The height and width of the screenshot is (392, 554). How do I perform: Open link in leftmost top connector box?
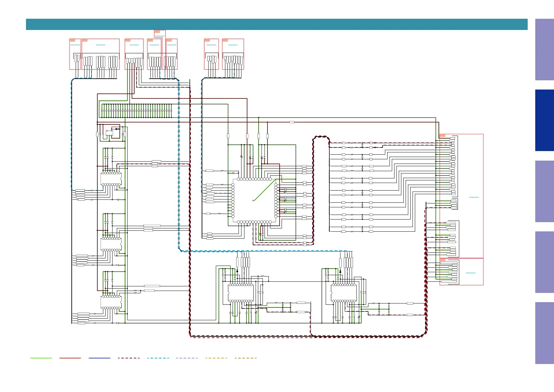(75, 45)
